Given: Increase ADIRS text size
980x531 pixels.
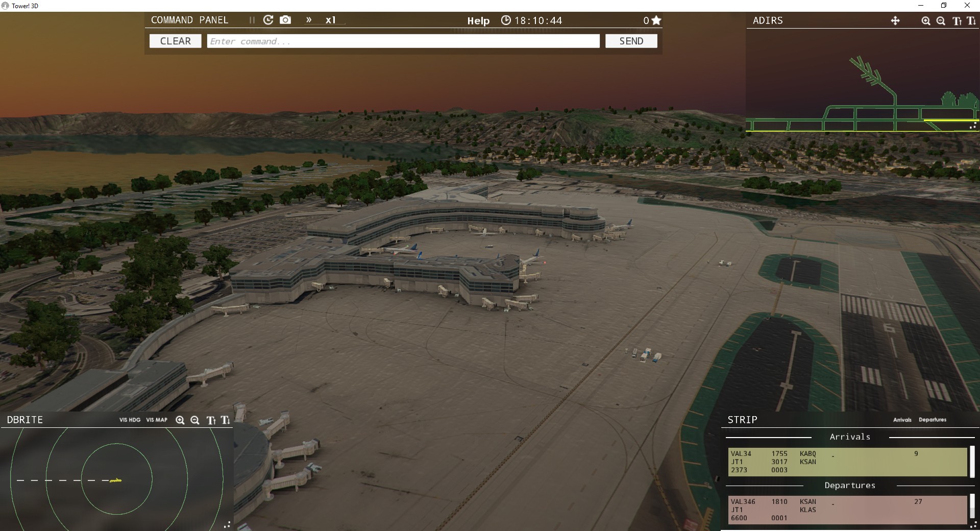Looking at the screenshot, I should [957, 21].
